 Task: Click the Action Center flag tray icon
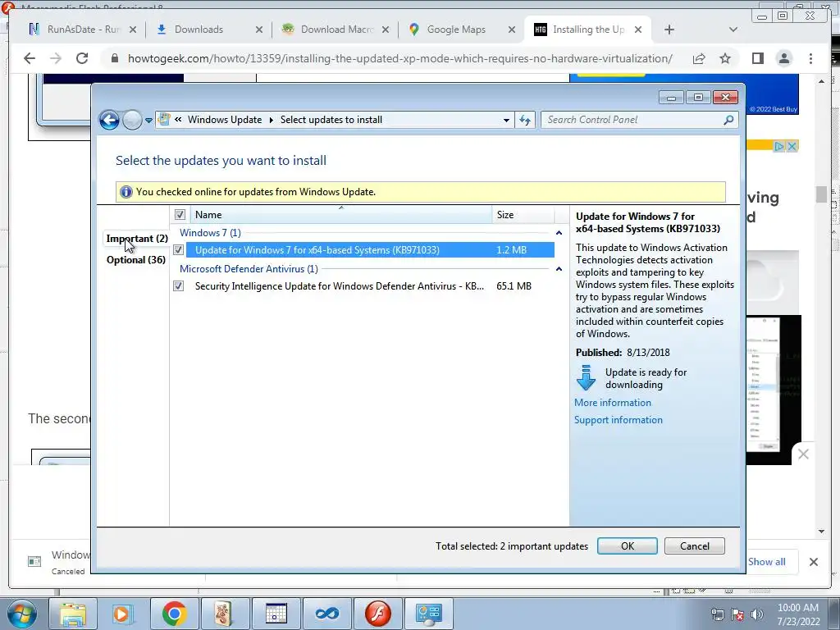tap(737, 614)
